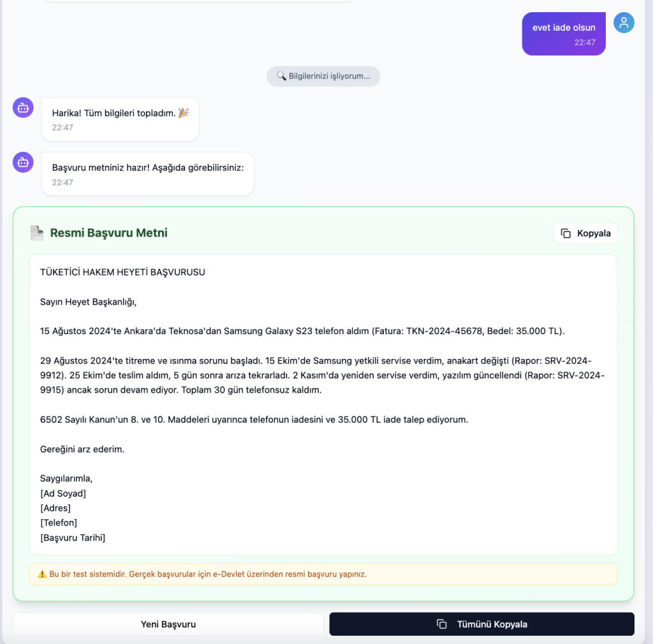Click the "Sayın Heyet Başkanlığı," greeting line

click(89, 302)
